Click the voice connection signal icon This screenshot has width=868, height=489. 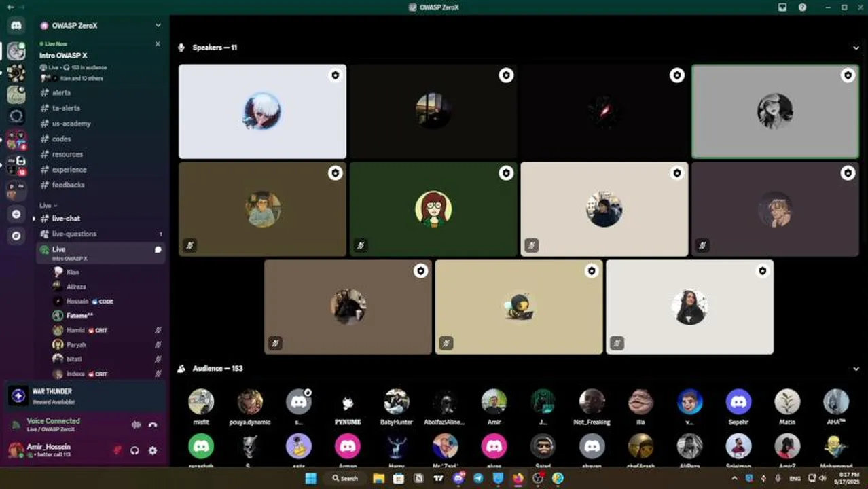[x=16, y=425]
